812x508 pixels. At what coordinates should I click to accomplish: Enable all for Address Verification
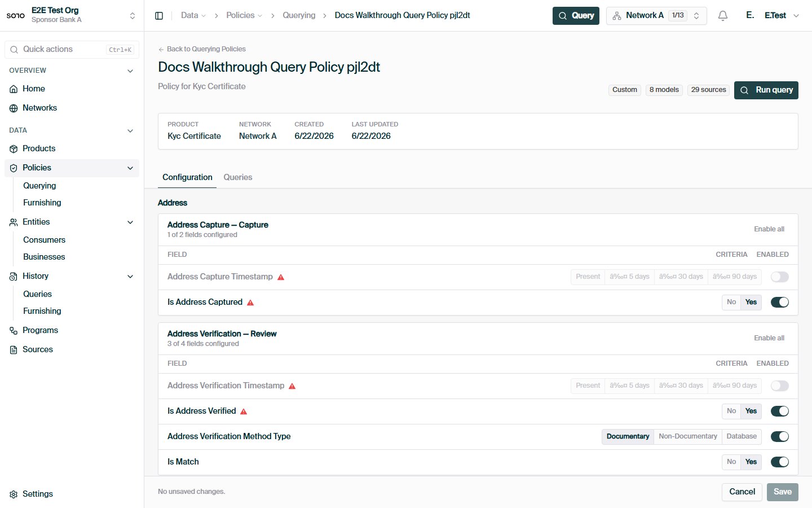pos(769,338)
